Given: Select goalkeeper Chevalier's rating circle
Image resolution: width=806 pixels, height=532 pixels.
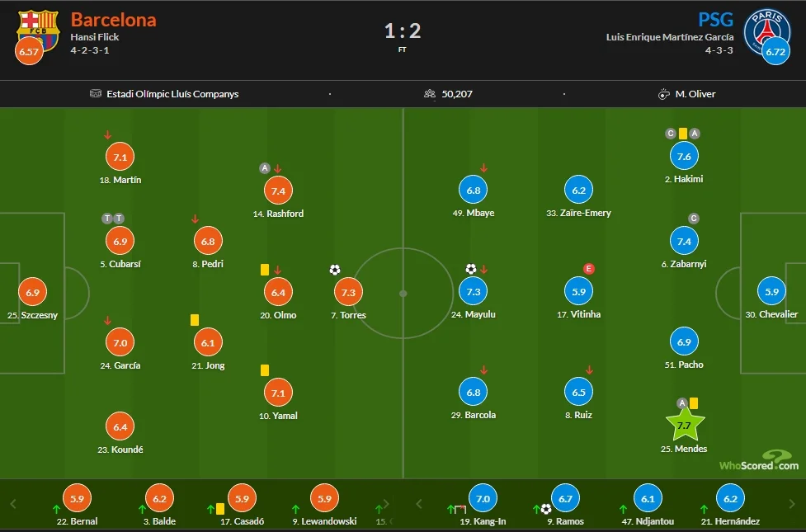Looking at the screenshot, I should point(771,292).
